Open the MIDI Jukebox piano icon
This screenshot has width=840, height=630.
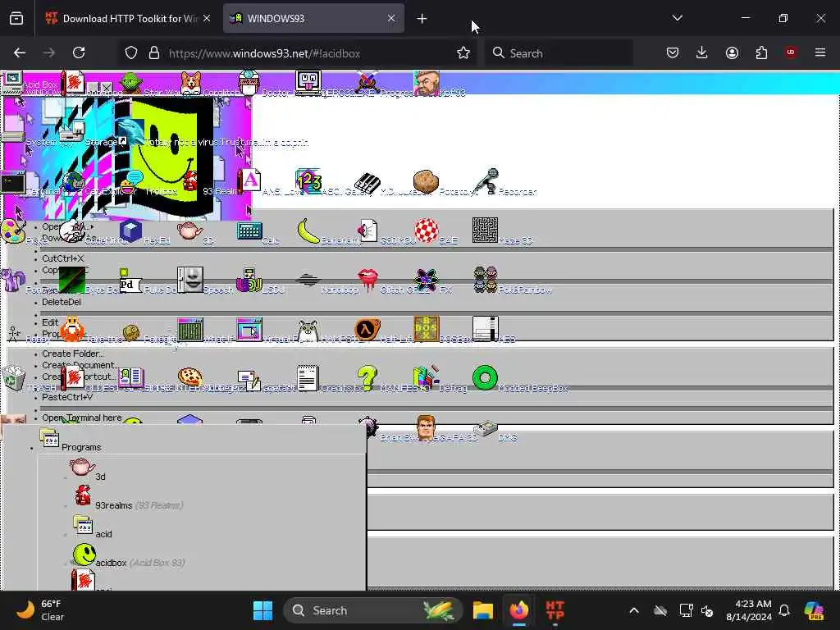tap(367, 182)
